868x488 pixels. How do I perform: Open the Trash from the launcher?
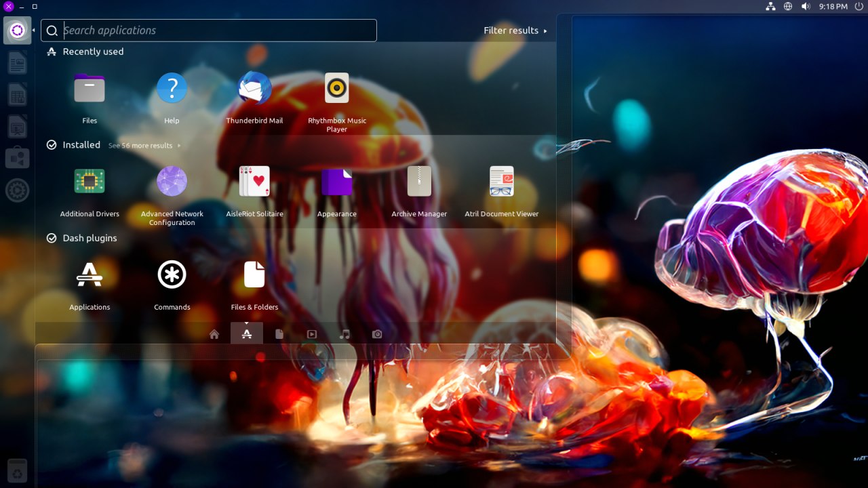pos(18,470)
